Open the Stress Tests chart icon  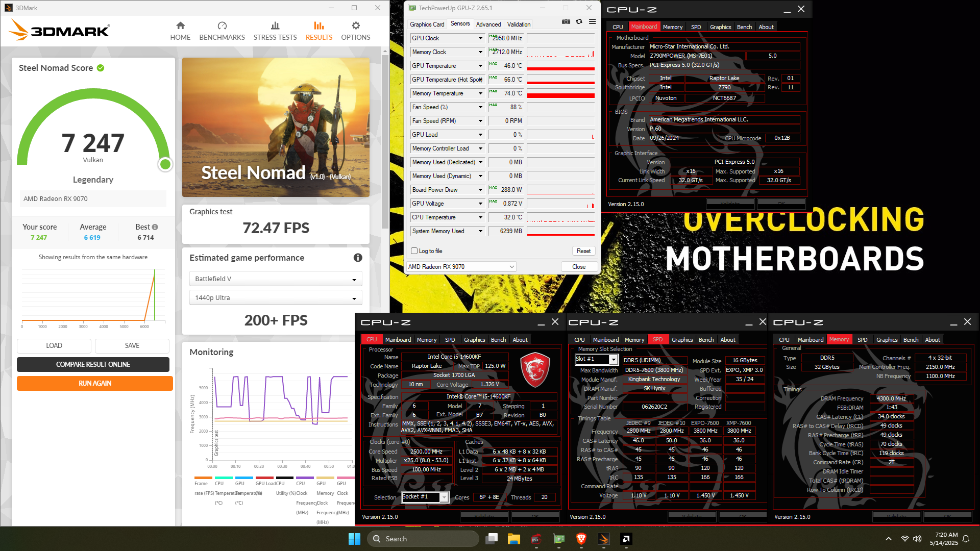275,26
